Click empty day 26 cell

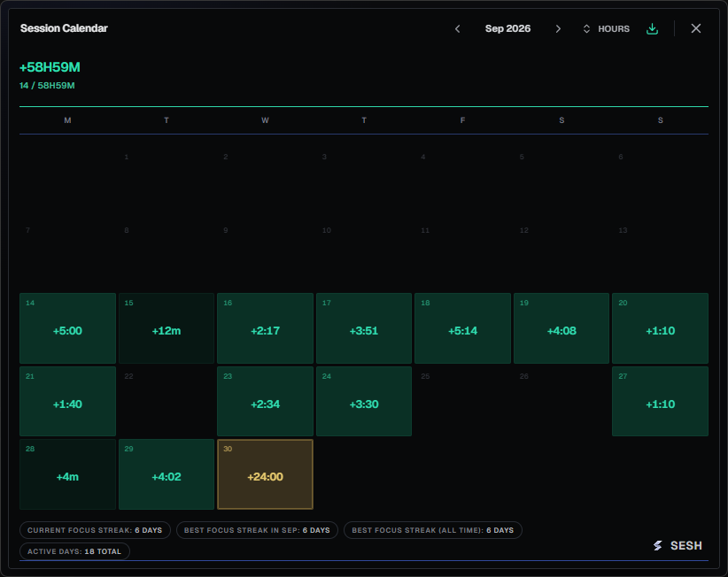point(561,401)
